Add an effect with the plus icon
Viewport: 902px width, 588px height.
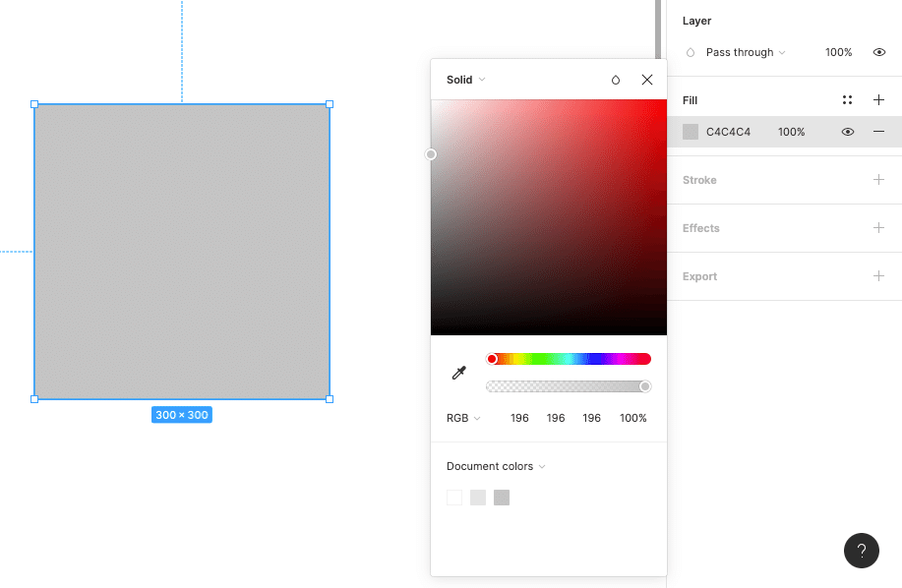pos(878,228)
